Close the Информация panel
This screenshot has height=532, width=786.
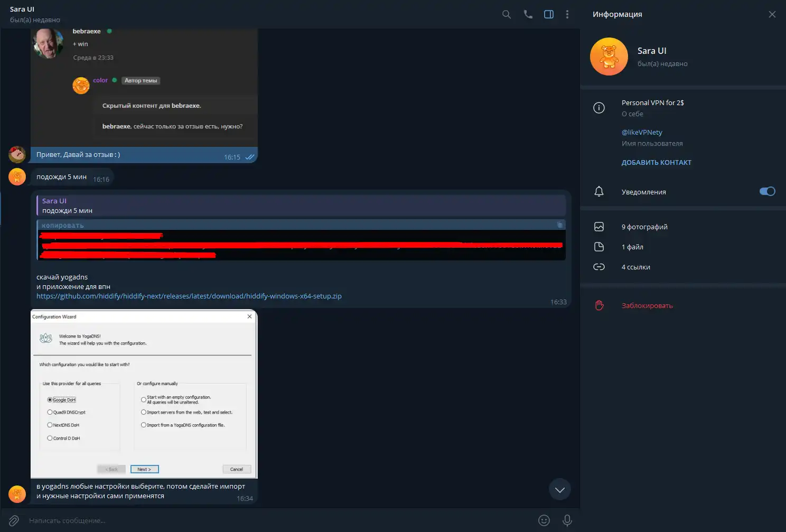tap(772, 14)
